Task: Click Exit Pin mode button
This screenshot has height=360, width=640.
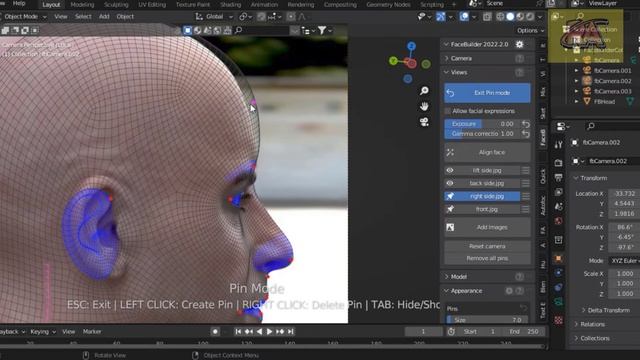Action: click(x=487, y=93)
